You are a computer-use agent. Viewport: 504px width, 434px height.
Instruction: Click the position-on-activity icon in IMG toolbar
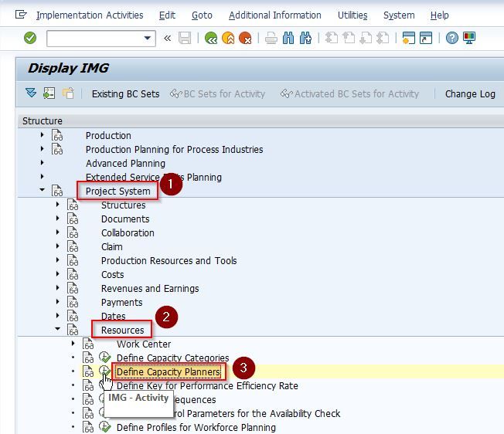[x=49, y=93]
